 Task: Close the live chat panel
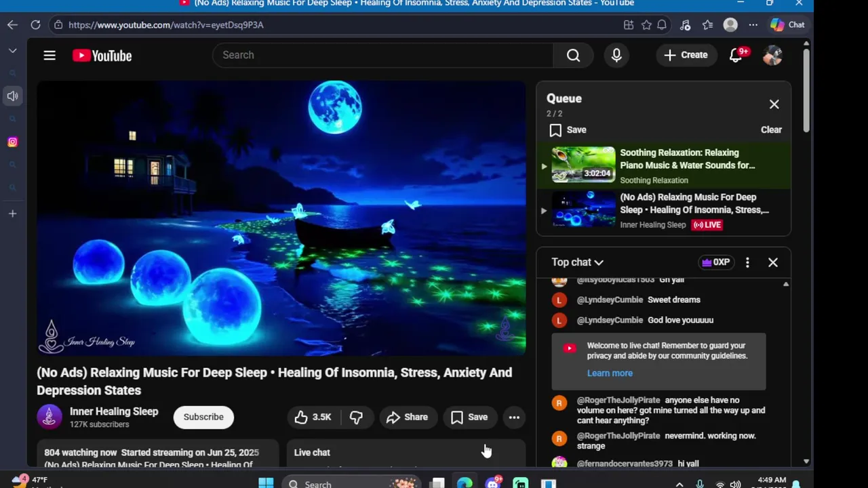[x=772, y=262]
